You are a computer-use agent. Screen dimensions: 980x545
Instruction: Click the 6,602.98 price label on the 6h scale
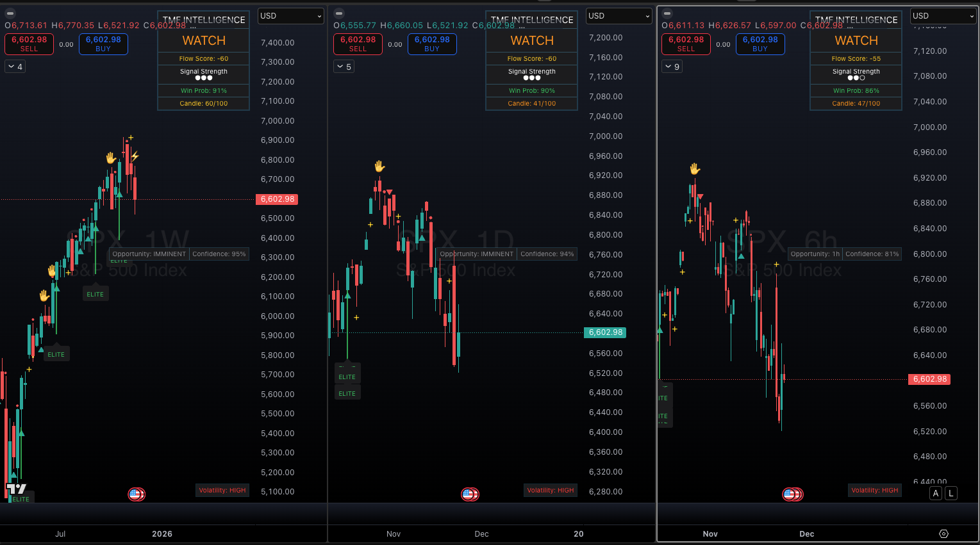tap(929, 379)
